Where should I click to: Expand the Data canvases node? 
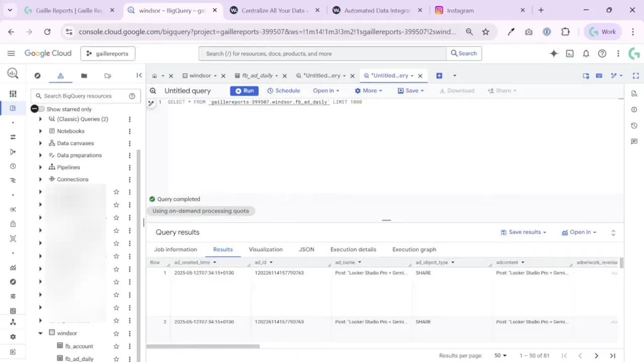pyautogui.click(x=41, y=143)
